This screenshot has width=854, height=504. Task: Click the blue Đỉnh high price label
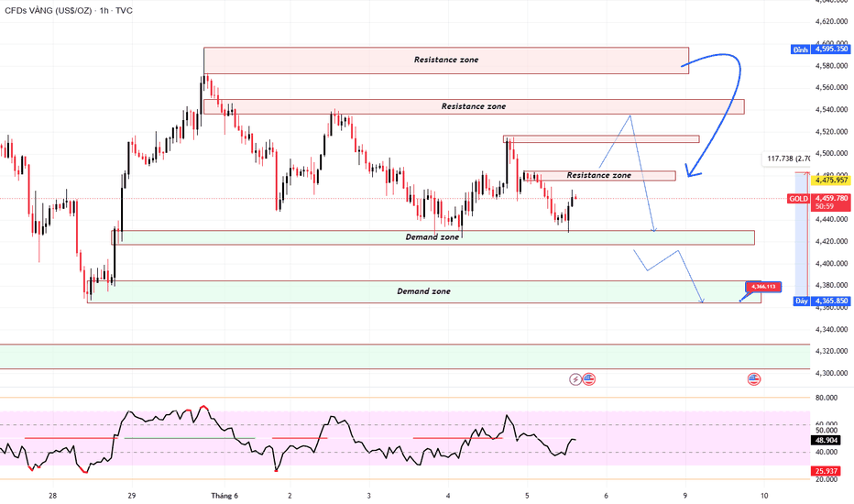(x=820, y=49)
